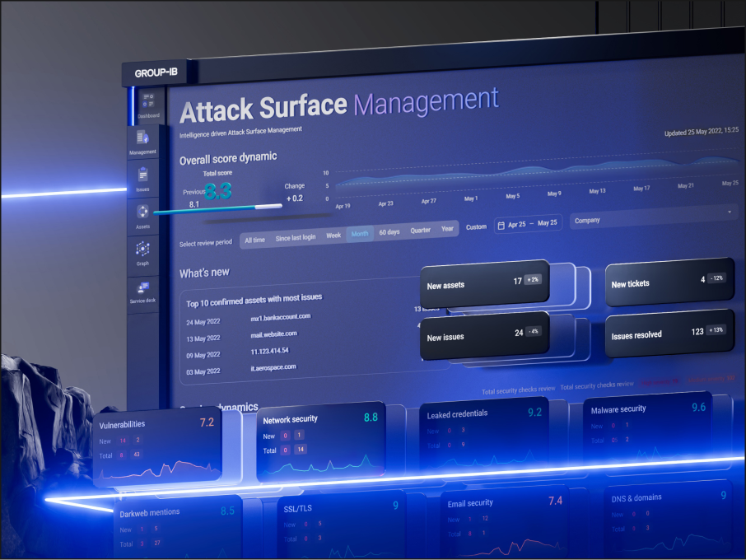Expand the Custom review period selector
746x560 pixels.
(x=476, y=227)
